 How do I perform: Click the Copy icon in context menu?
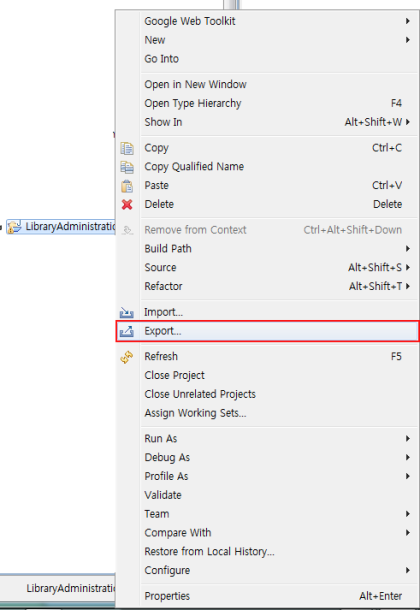pyautogui.click(x=127, y=148)
